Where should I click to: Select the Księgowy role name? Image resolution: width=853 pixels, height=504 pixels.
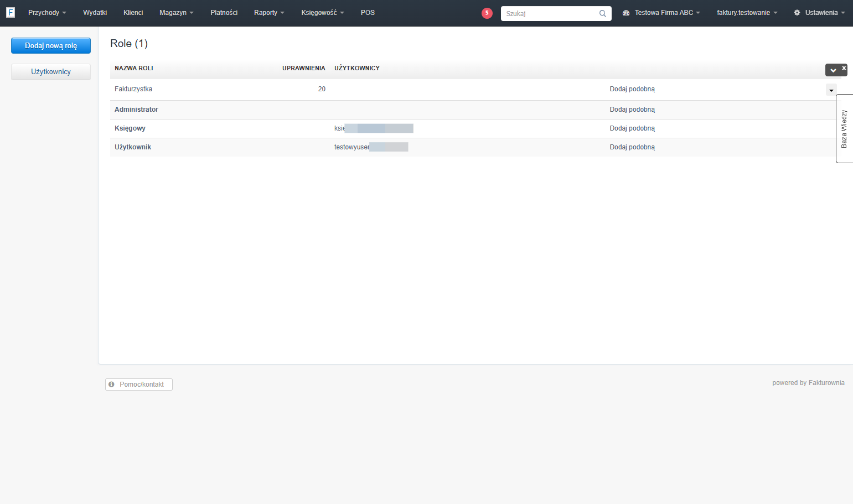tap(130, 128)
